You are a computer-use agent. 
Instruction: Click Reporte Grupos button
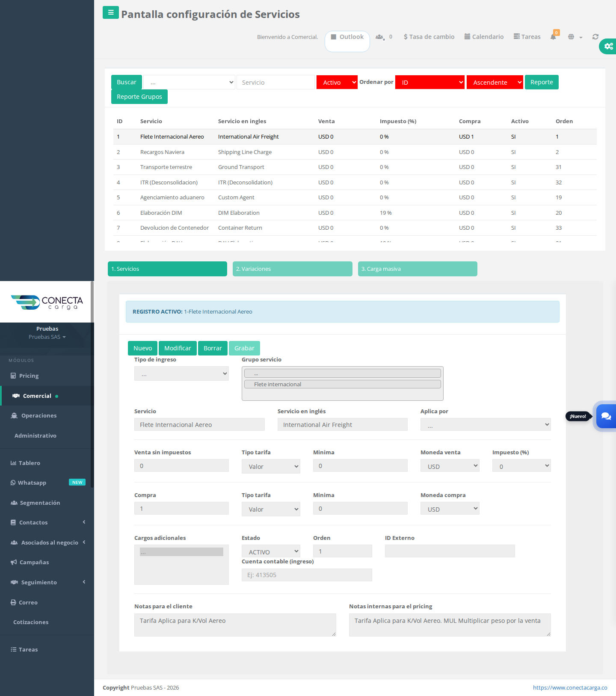[x=139, y=97]
